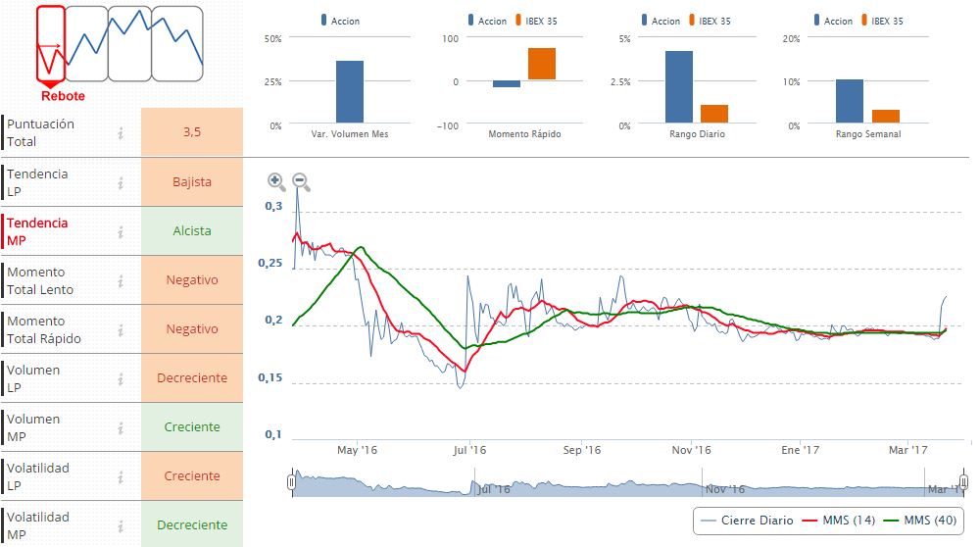Select the Volatilidad LP row label

coord(38,476)
